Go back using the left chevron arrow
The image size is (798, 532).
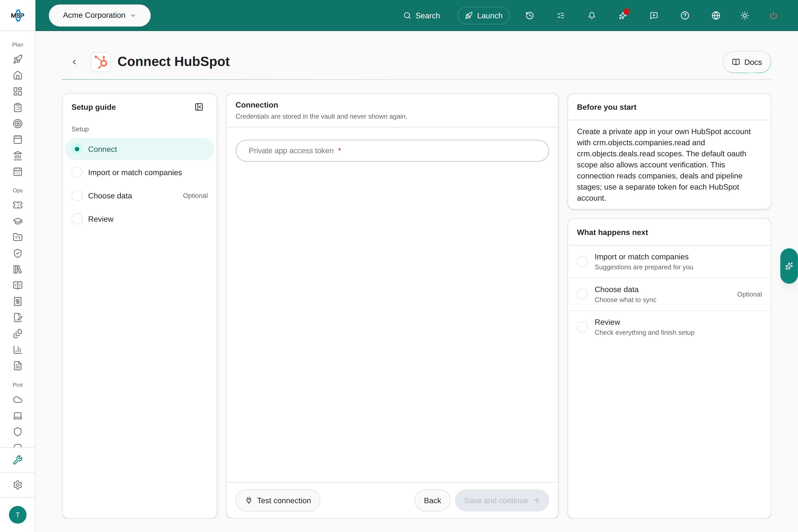pyautogui.click(x=74, y=62)
